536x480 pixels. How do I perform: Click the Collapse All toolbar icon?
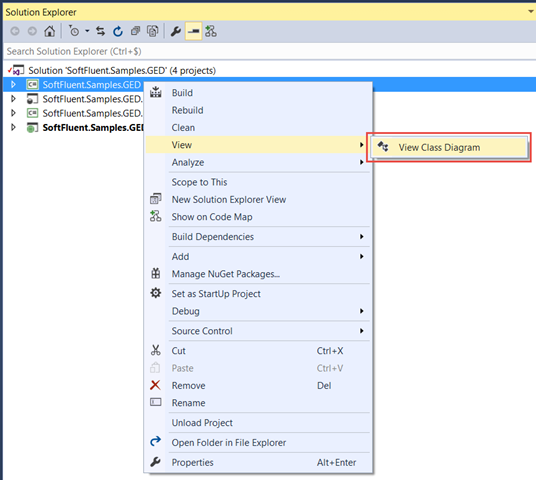point(135,31)
